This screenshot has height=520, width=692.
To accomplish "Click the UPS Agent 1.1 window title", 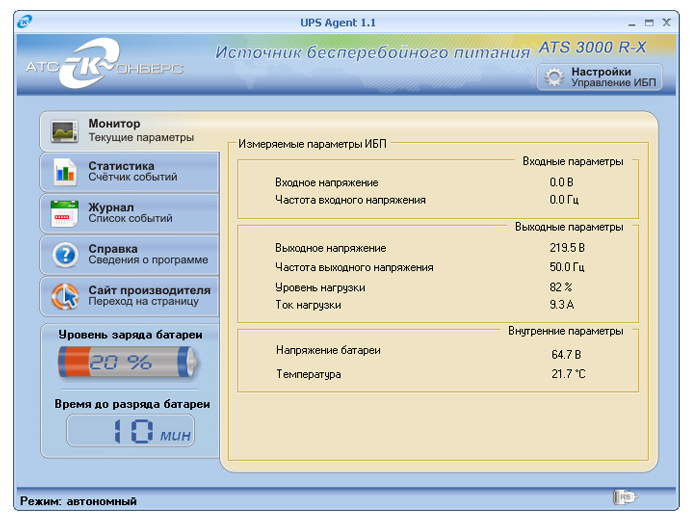I will pos(338,23).
